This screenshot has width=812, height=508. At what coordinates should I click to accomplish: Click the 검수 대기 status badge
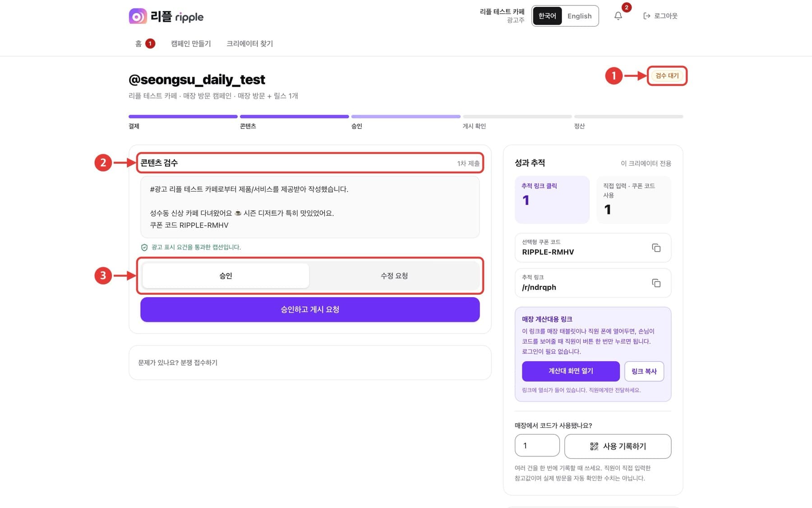667,75
